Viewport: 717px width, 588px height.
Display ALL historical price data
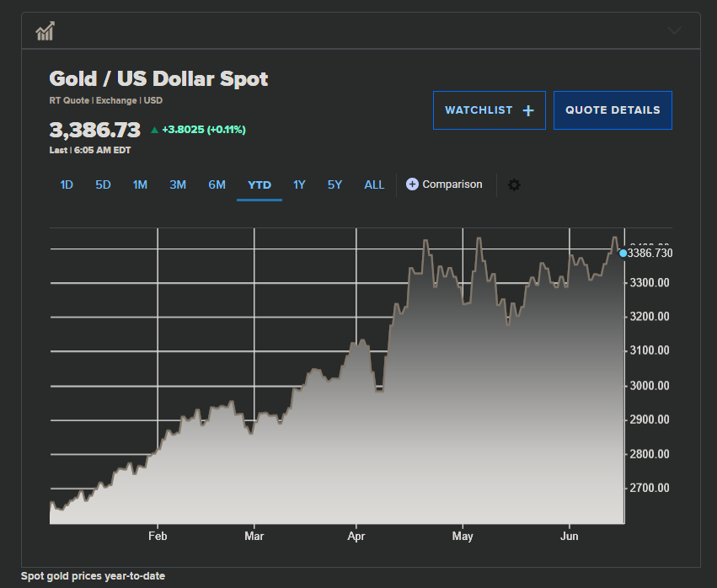(x=374, y=184)
